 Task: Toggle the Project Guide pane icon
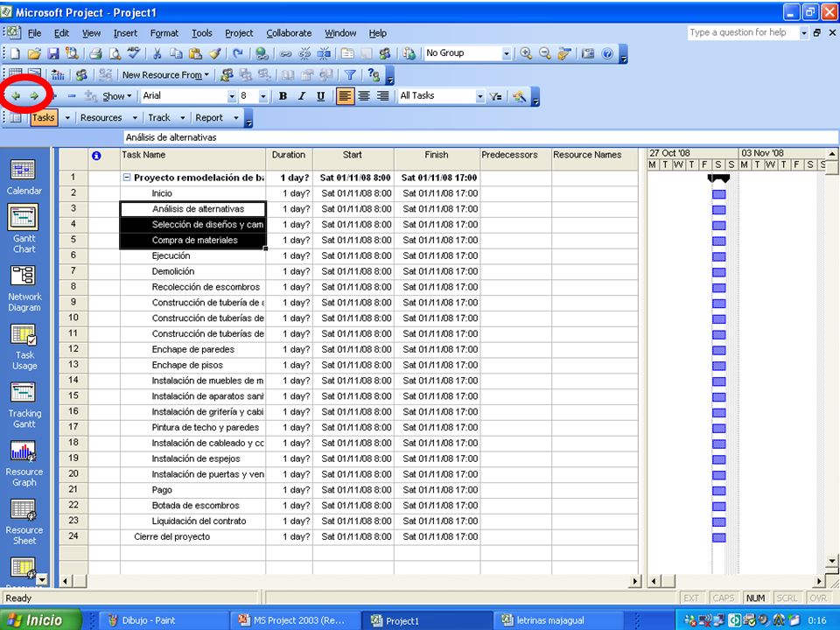point(16,118)
